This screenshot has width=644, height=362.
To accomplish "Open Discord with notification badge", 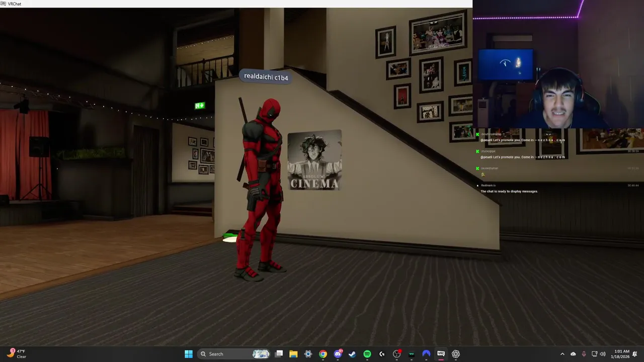I will pos(338,354).
